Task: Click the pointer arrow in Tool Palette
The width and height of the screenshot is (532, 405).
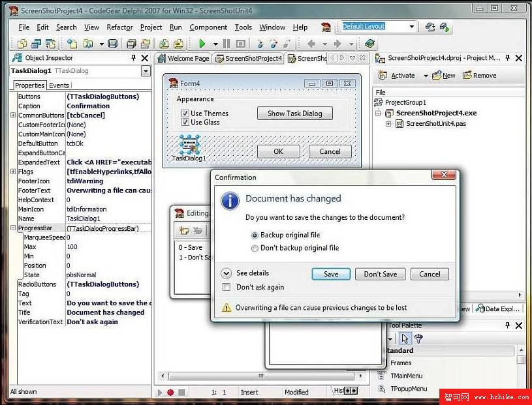Action: [405, 338]
